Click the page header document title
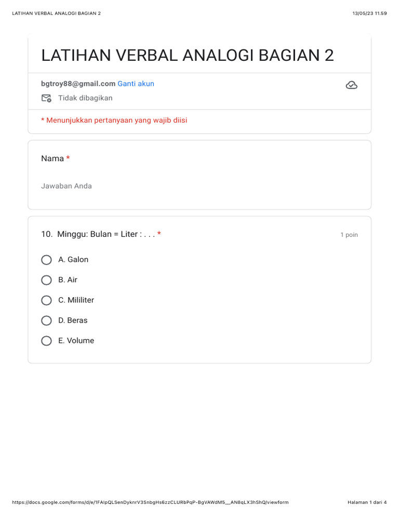Screen dimensions: 399x532 coord(56,14)
